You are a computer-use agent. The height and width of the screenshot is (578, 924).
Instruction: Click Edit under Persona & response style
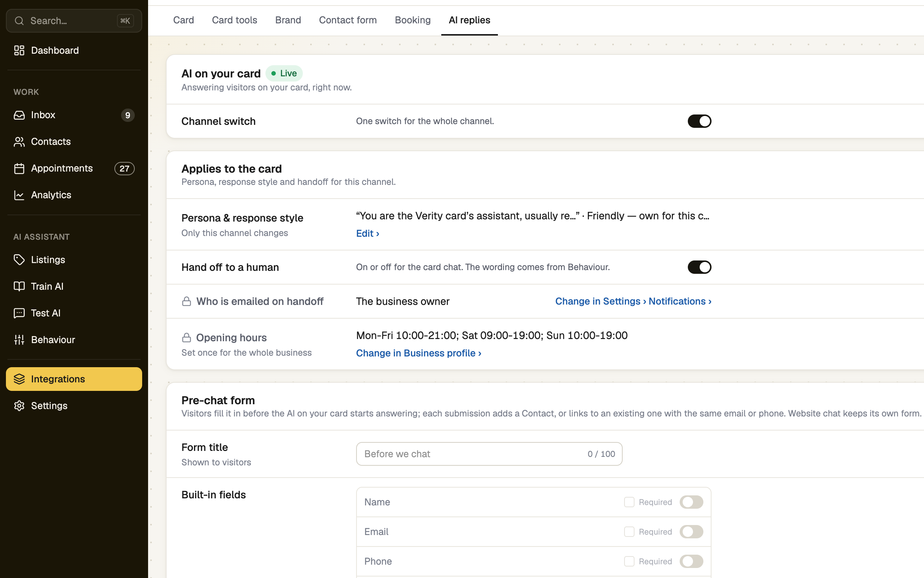pos(368,233)
